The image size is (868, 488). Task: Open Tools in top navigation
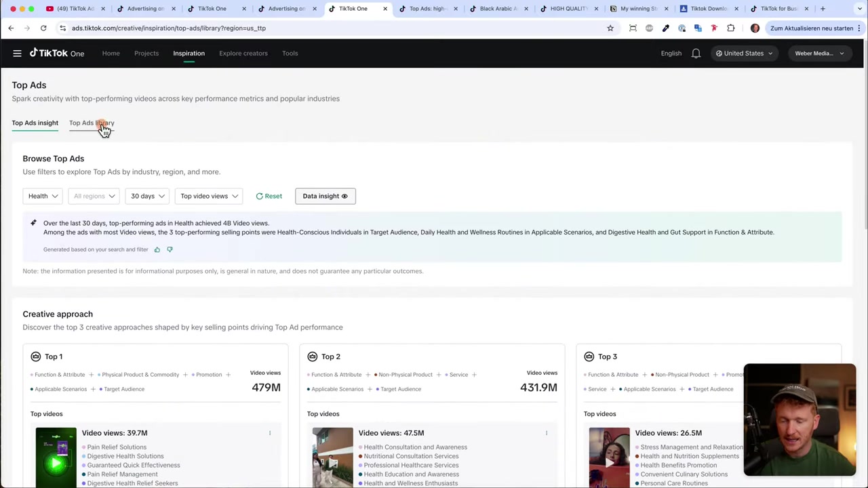[x=290, y=53]
